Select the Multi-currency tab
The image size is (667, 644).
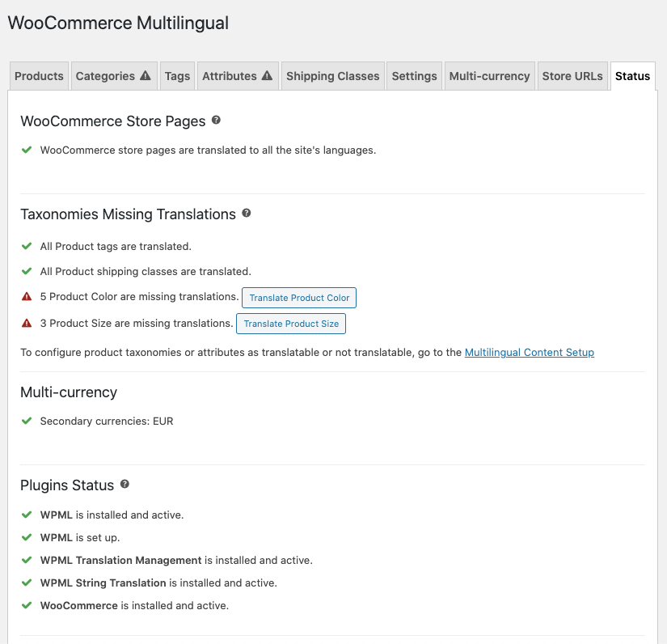pyautogui.click(x=489, y=76)
